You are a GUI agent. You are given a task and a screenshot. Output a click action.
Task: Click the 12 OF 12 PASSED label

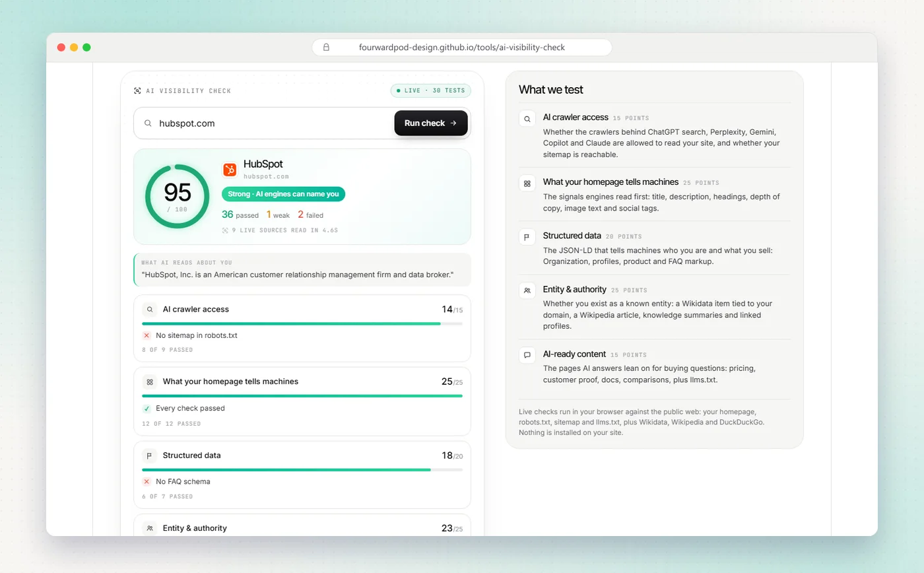[172, 424]
